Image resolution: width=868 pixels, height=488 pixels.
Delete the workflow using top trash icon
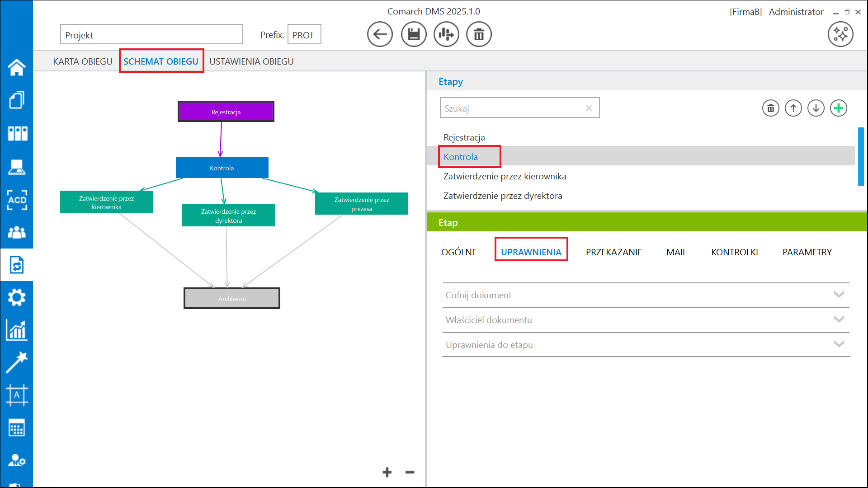coord(479,34)
